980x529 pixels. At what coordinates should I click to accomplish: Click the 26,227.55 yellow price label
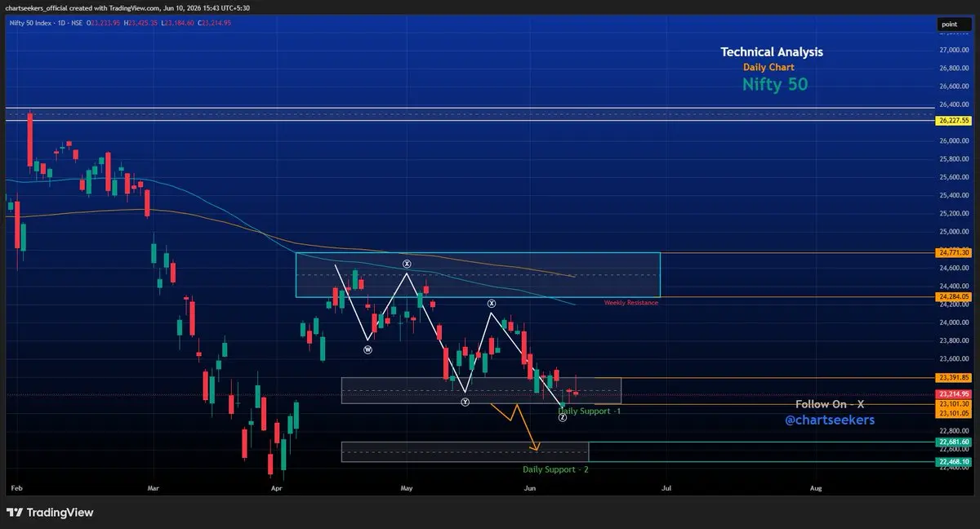[x=954, y=120]
